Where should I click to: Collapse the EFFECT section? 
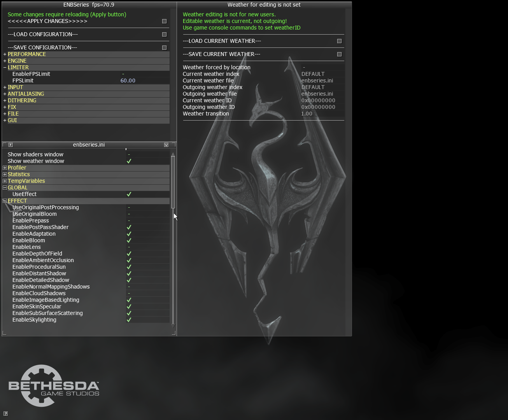coord(5,201)
